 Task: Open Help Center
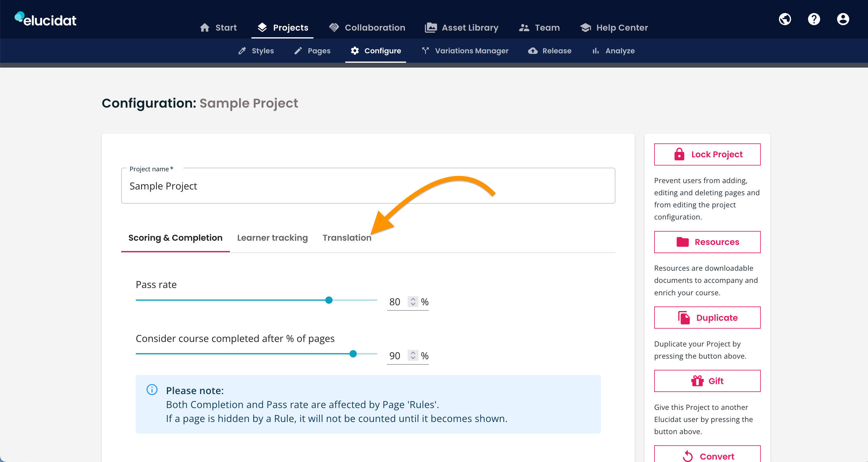pos(614,28)
